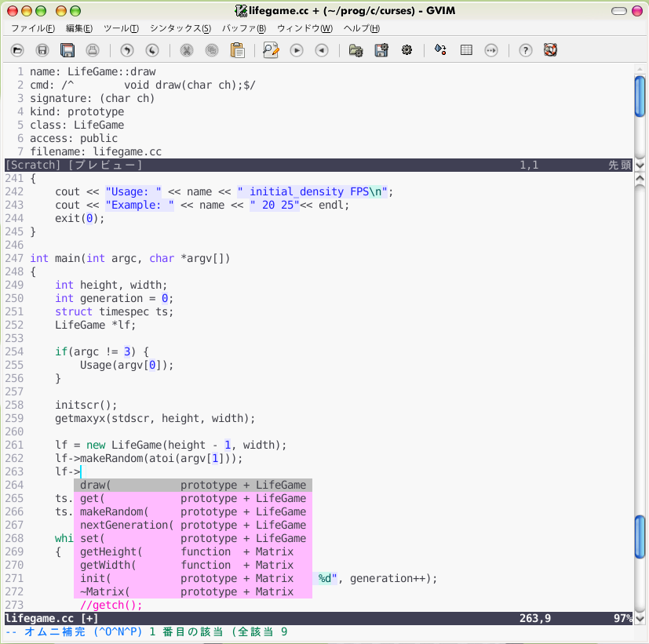Paste from clipboard using toolbar icon
Image resolution: width=649 pixels, height=644 pixels.
click(x=238, y=50)
